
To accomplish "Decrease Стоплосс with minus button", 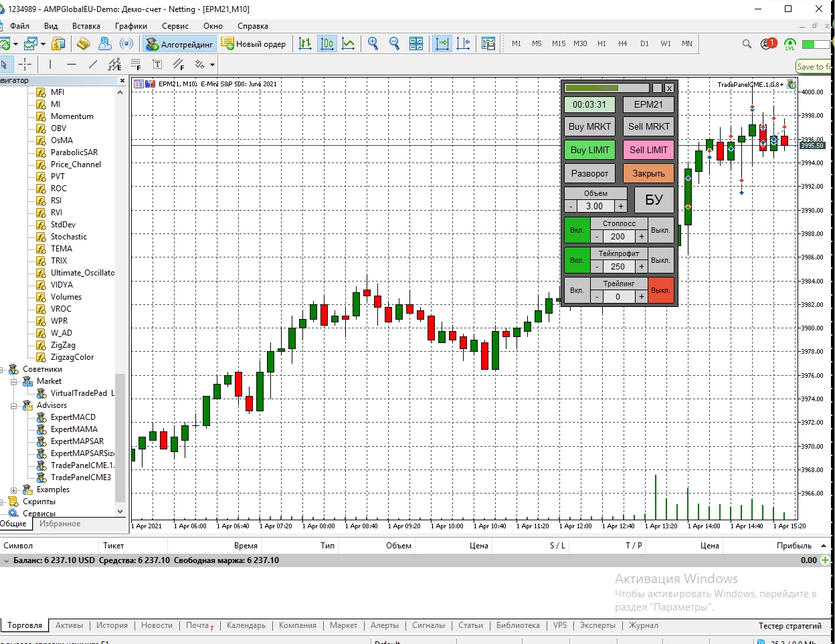I will coord(597,236).
